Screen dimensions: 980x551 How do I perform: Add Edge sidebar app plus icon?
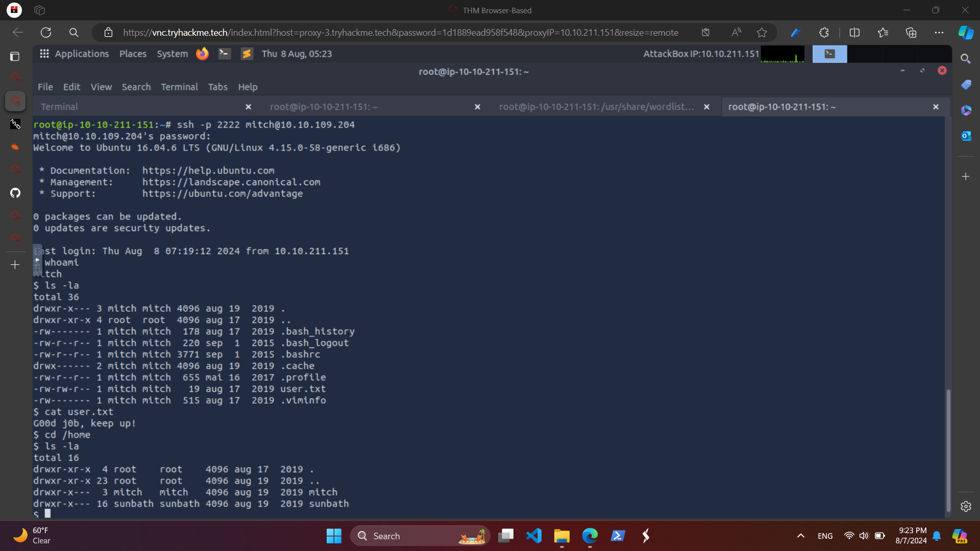click(x=966, y=177)
